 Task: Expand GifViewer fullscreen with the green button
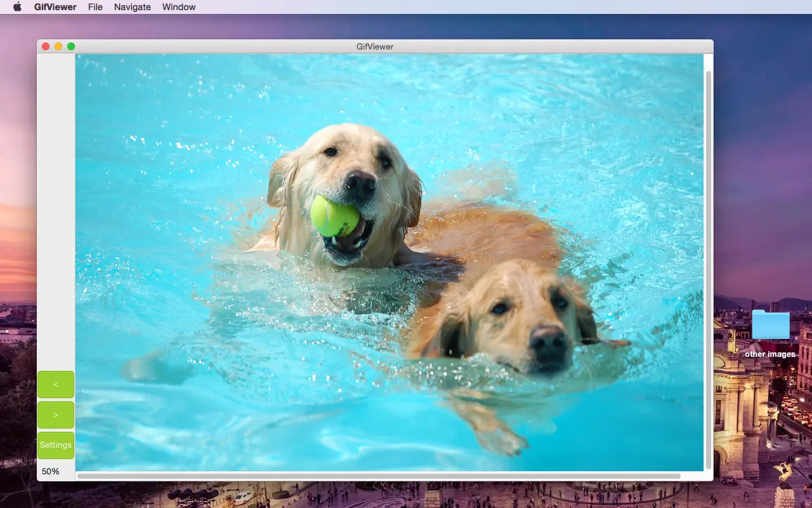click(71, 46)
